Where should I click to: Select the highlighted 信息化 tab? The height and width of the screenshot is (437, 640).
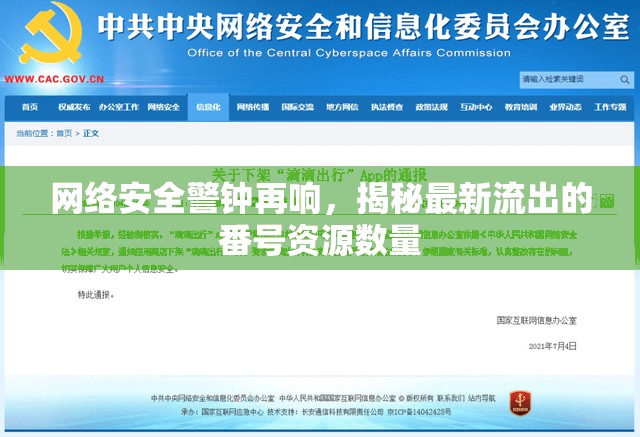[208, 107]
